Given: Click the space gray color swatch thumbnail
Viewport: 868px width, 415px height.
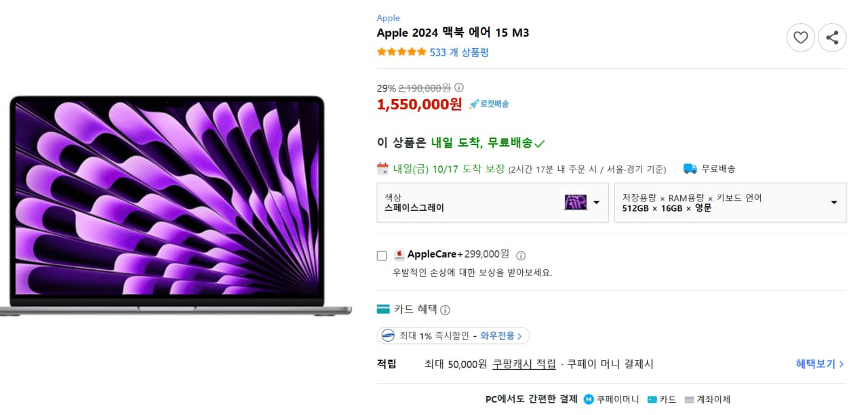Looking at the screenshot, I should coord(575,202).
